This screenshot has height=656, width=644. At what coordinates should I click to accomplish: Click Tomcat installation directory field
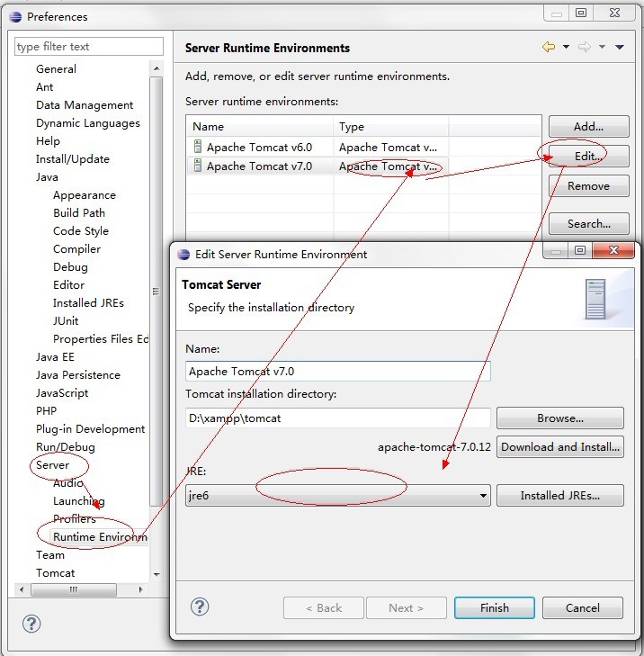click(338, 418)
